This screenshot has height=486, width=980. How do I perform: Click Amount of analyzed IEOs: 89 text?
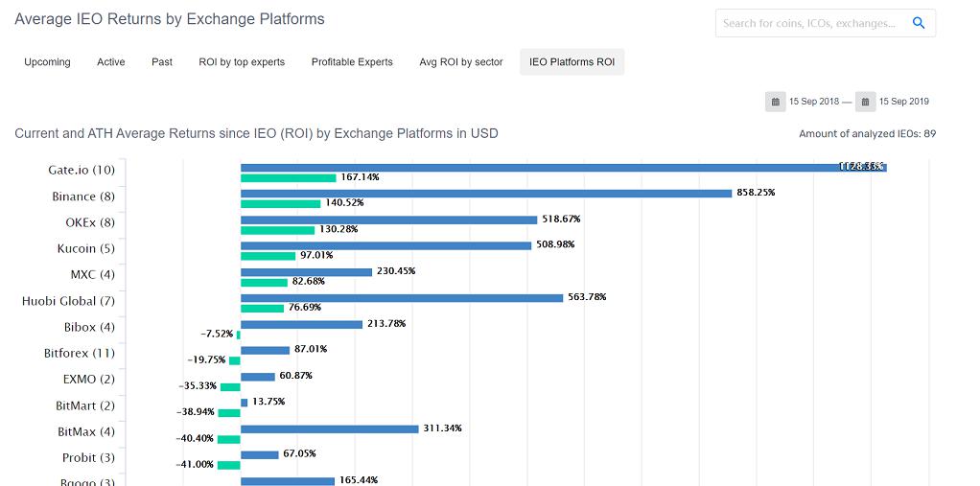point(868,133)
